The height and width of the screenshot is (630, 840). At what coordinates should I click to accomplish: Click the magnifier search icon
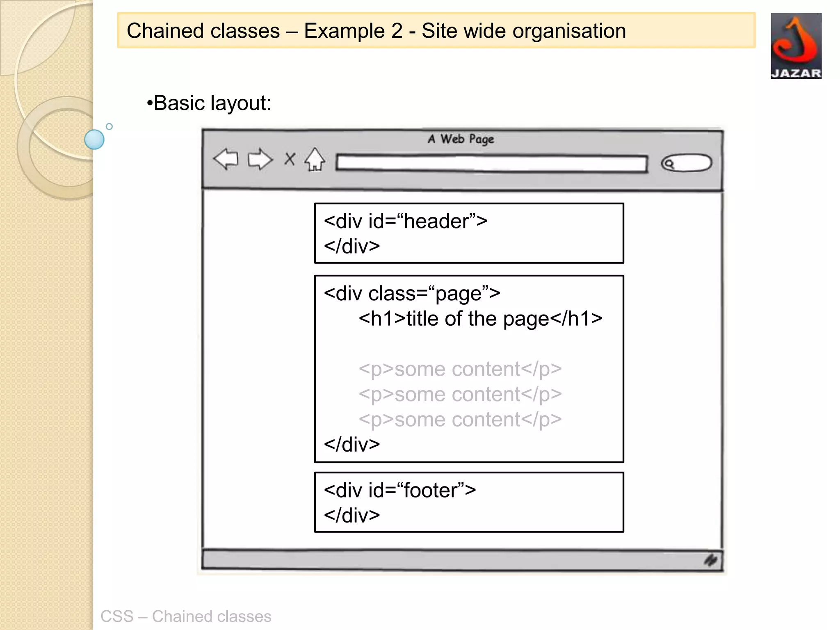tap(669, 164)
